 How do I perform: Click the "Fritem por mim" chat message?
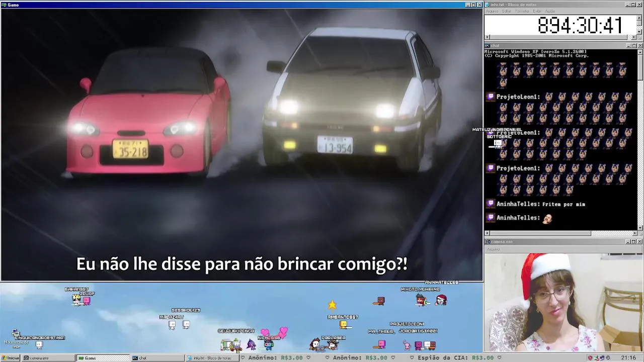[x=563, y=204]
